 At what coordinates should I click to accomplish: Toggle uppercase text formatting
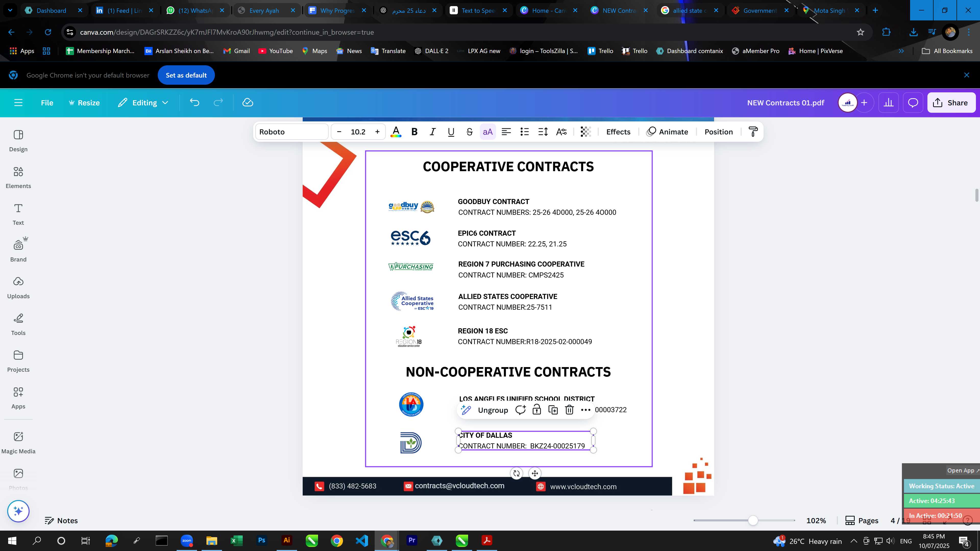click(488, 132)
